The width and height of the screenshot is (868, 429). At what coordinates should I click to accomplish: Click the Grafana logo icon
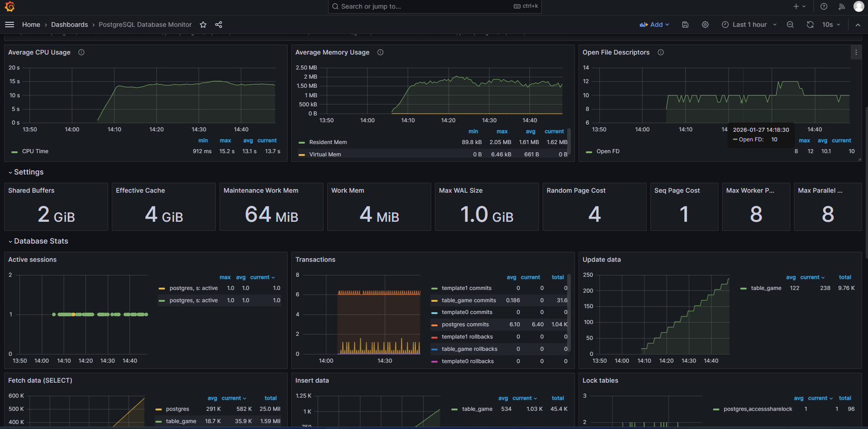[x=10, y=6]
